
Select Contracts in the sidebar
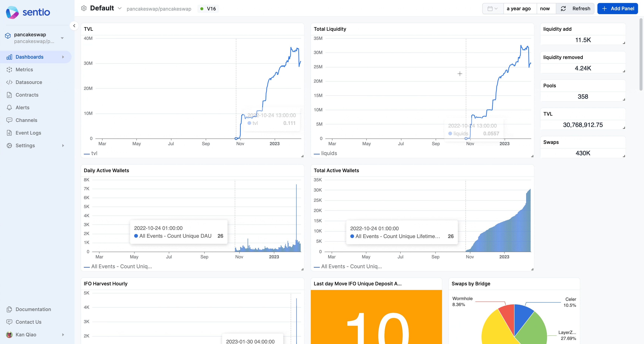(27, 95)
